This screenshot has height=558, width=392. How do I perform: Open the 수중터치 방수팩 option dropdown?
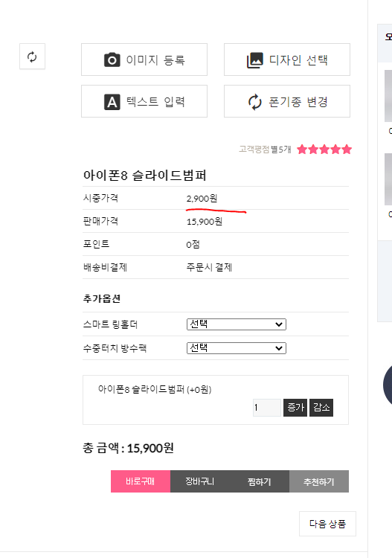pos(237,348)
